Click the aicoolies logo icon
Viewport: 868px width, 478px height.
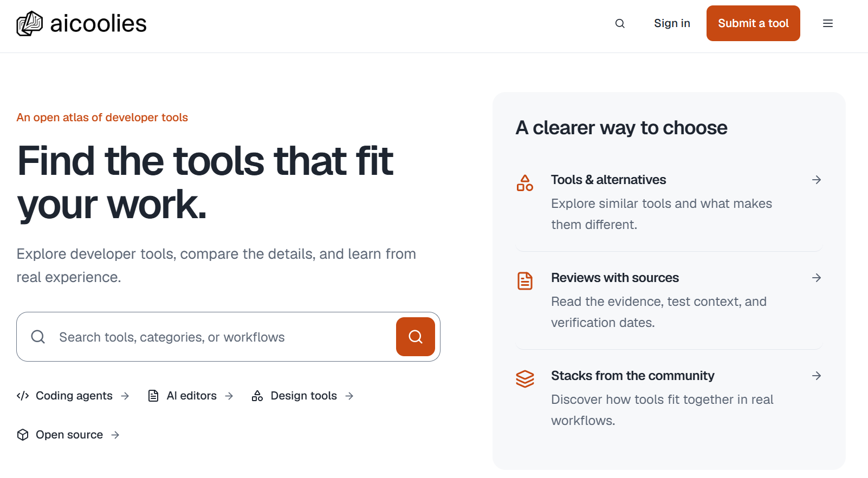(29, 23)
